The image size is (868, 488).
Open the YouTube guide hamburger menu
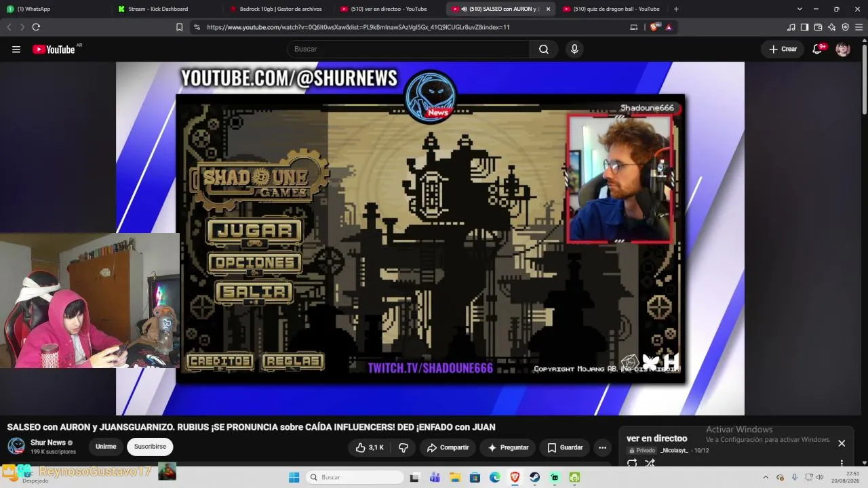click(16, 49)
